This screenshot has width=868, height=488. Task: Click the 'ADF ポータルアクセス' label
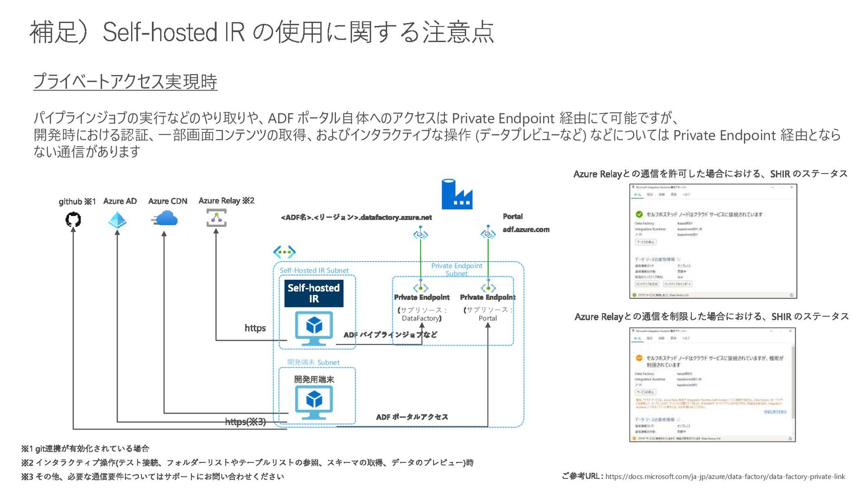412,417
